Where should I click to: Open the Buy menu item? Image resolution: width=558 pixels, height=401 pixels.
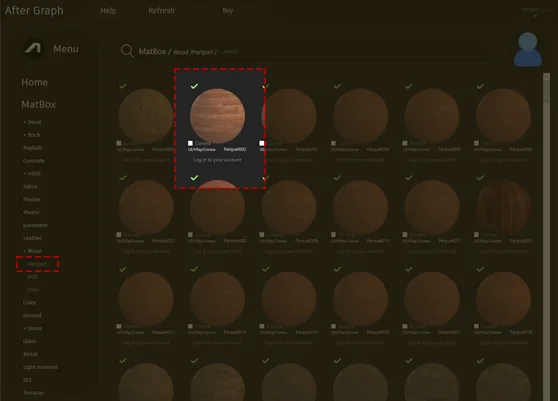pos(228,10)
